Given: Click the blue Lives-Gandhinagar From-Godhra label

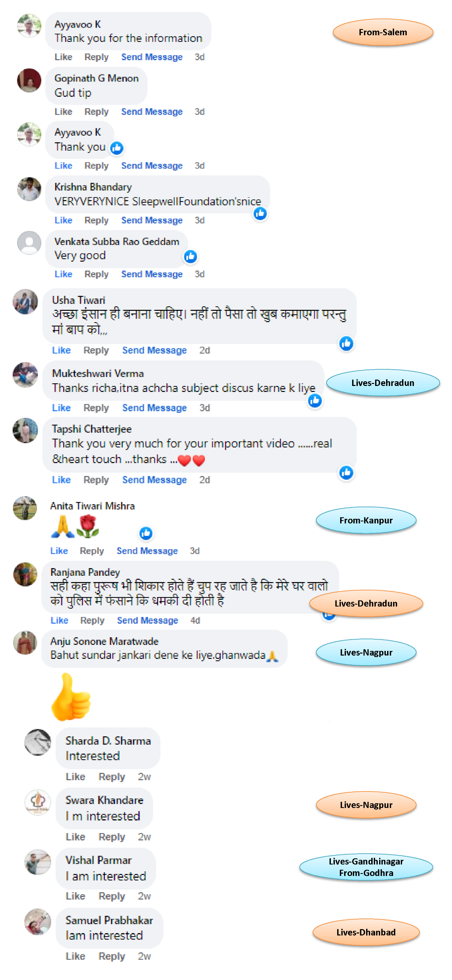Looking at the screenshot, I should pos(366,867).
